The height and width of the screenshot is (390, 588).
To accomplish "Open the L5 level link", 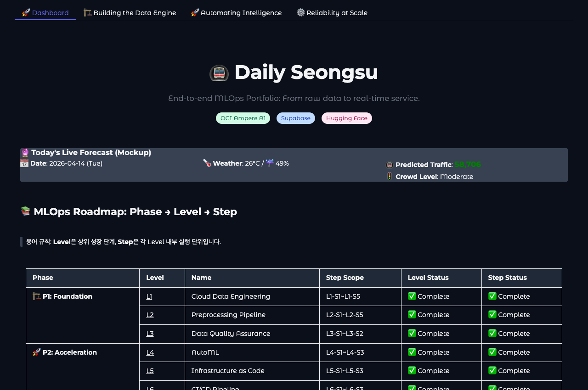I will click(150, 371).
